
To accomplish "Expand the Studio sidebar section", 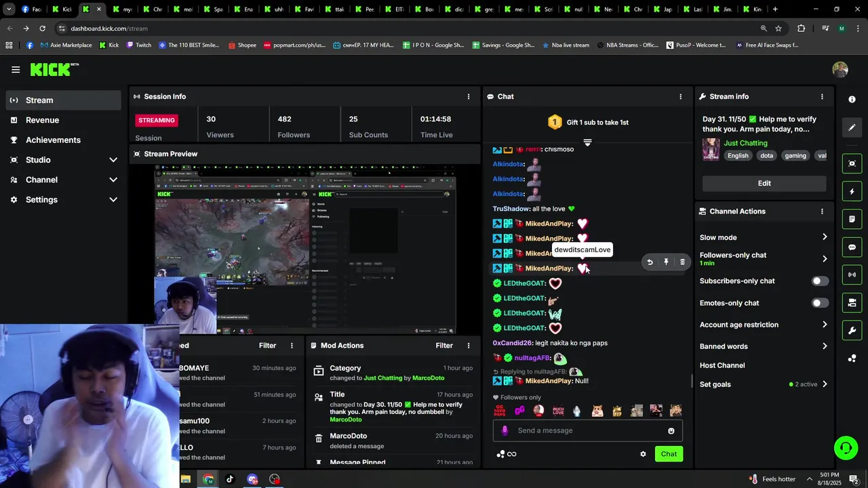I will [x=113, y=160].
